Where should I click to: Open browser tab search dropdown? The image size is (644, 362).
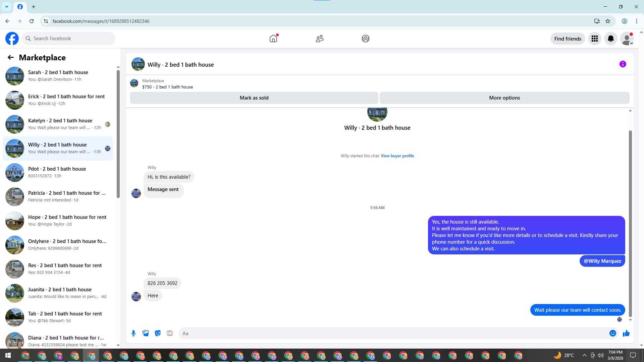point(6,6)
